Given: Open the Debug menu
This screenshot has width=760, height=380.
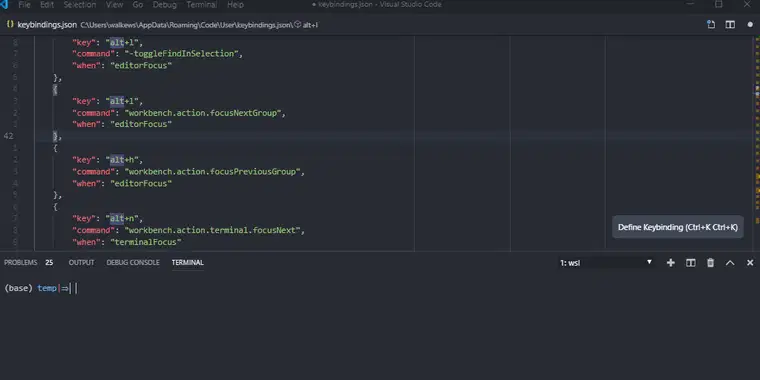Looking at the screenshot, I should click(x=165, y=5).
